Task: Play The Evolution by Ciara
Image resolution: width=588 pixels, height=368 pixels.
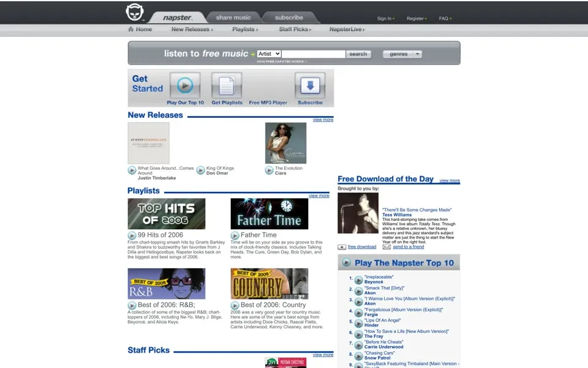Action: (269, 170)
